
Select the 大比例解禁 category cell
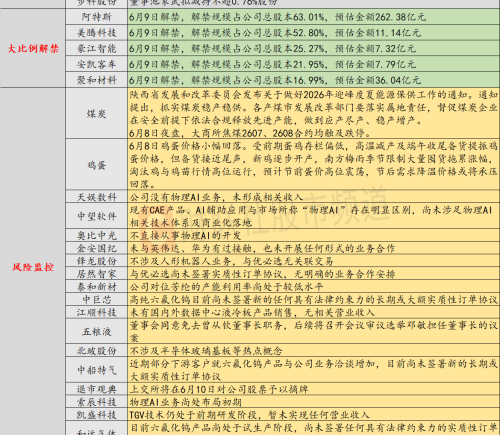tap(33, 48)
